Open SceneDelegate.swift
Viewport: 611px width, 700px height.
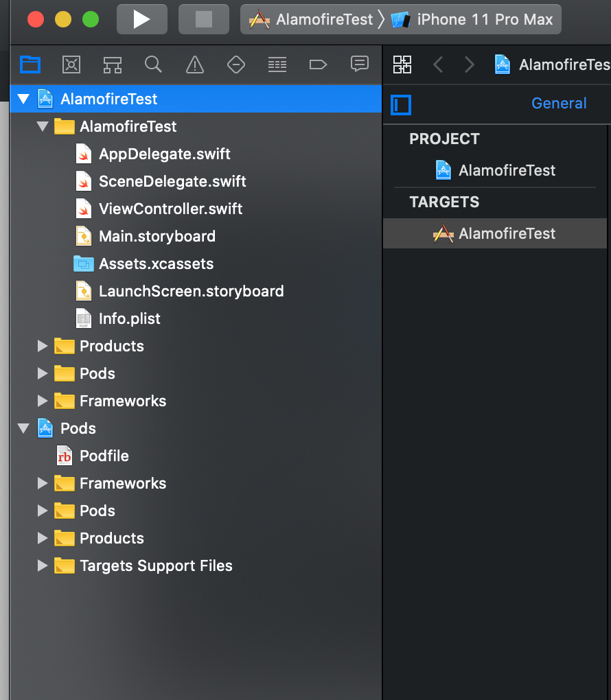(196, 181)
